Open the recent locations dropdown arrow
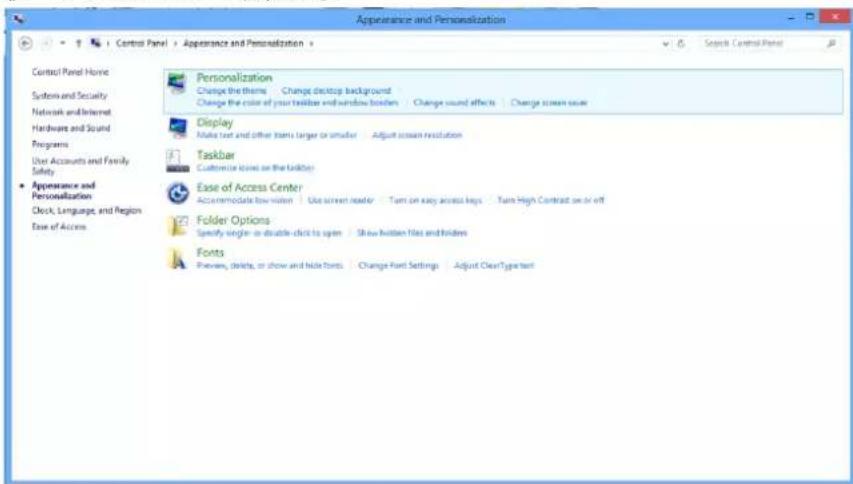Viewport: 853px width, 484px height. tap(63, 44)
